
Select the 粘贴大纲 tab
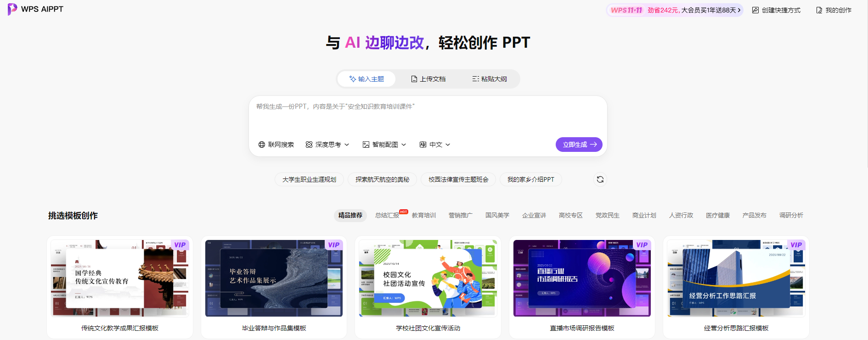pos(490,79)
